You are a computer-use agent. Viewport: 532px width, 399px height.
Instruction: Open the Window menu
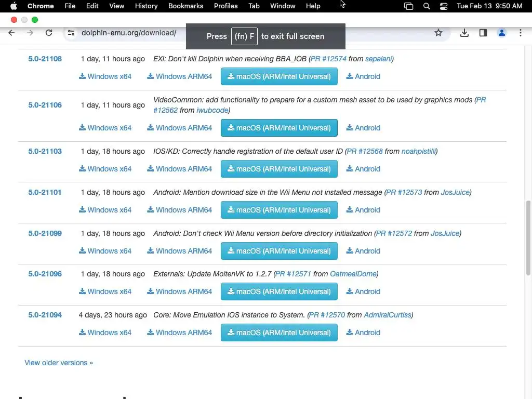click(283, 6)
